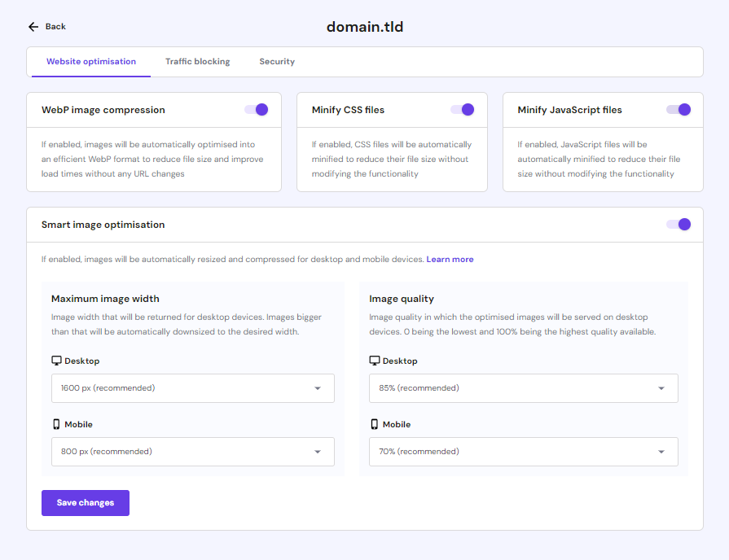Switch to the Traffic blocking tab

coord(197,61)
